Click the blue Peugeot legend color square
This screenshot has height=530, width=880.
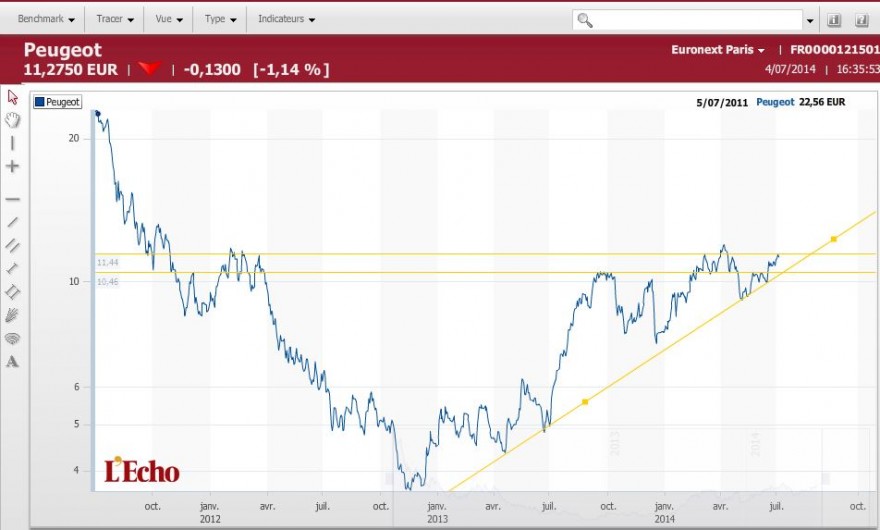[39, 102]
